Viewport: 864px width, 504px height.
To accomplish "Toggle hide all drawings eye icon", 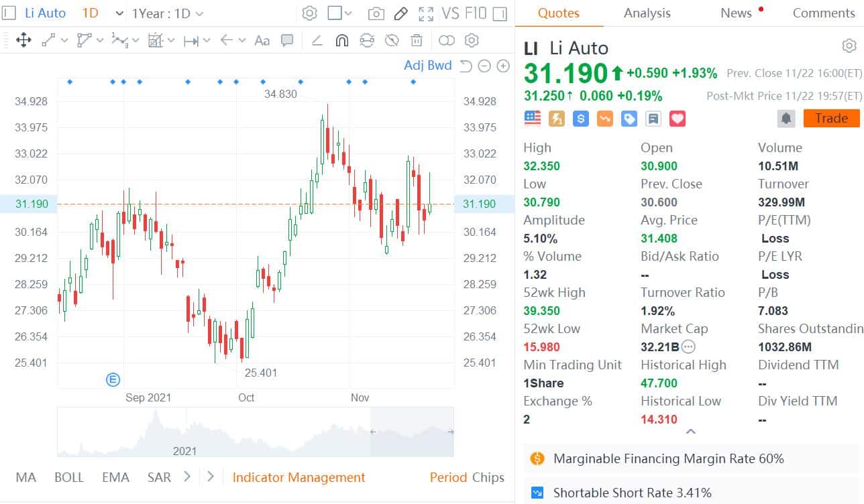I will (x=392, y=40).
